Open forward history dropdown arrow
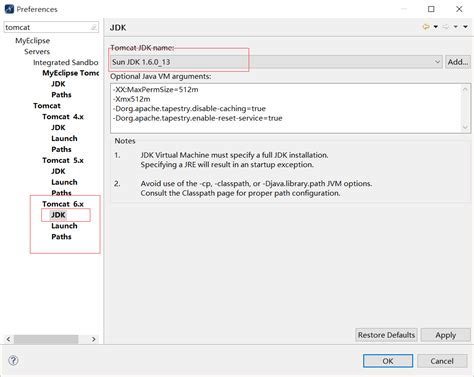The height and width of the screenshot is (377, 474). [x=455, y=27]
